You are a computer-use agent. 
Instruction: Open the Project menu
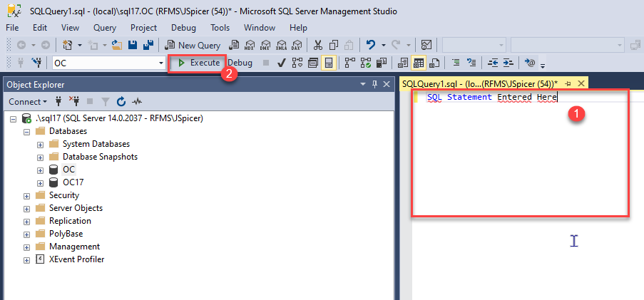pos(144,28)
